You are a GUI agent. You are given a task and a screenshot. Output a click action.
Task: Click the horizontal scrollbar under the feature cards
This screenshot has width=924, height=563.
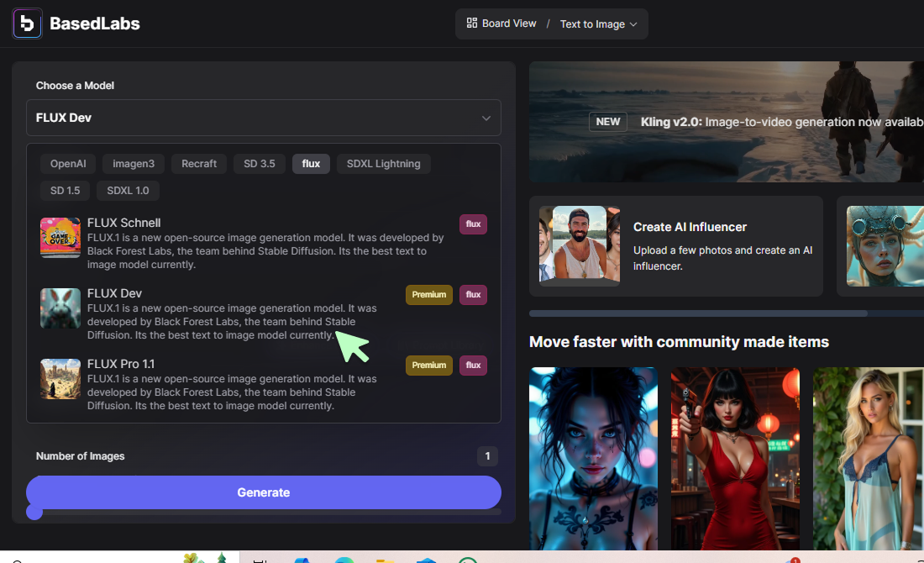698,313
